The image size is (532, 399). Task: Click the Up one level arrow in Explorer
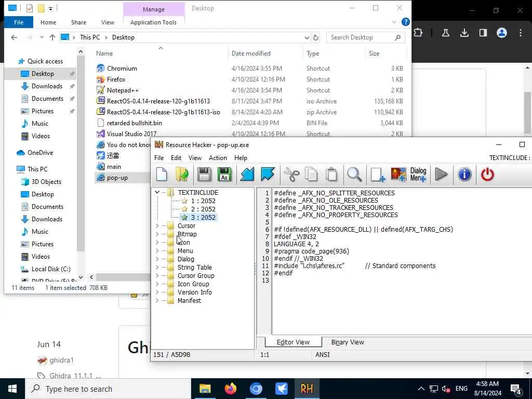[52, 37]
